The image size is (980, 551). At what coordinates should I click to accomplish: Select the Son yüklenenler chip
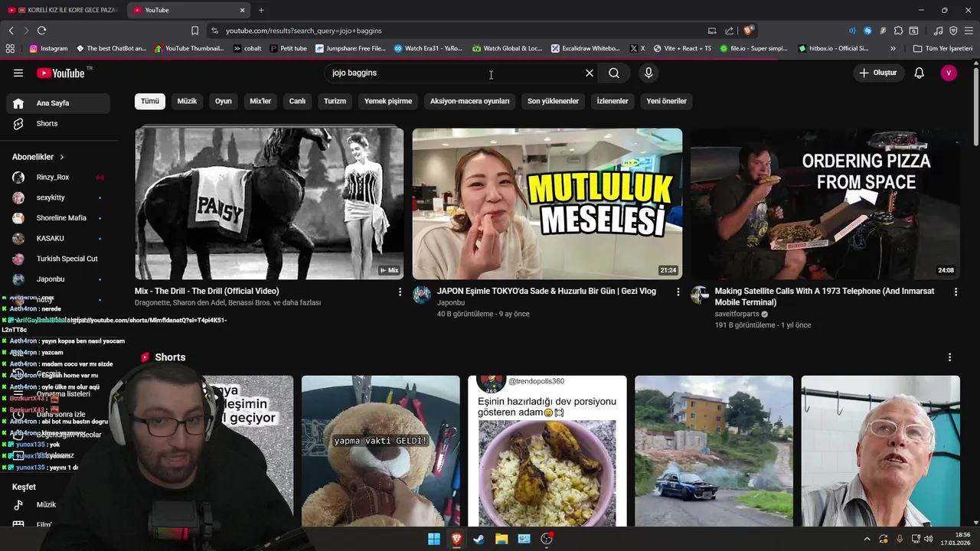click(x=553, y=101)
